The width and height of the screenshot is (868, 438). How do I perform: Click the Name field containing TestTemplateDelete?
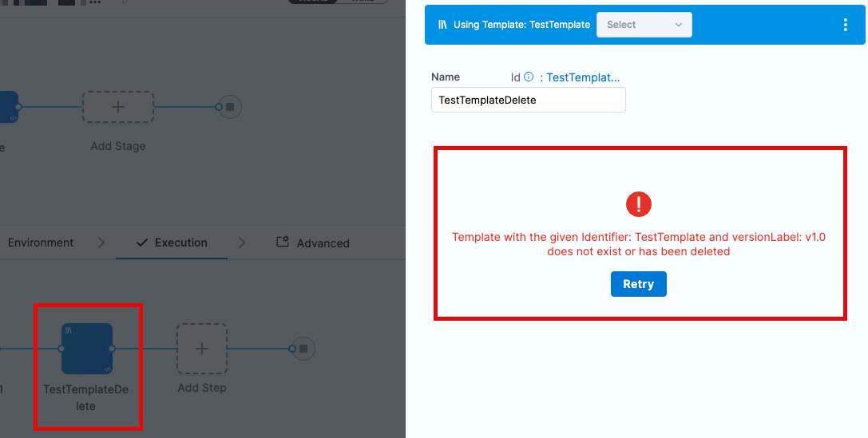[x=529, y=100]
